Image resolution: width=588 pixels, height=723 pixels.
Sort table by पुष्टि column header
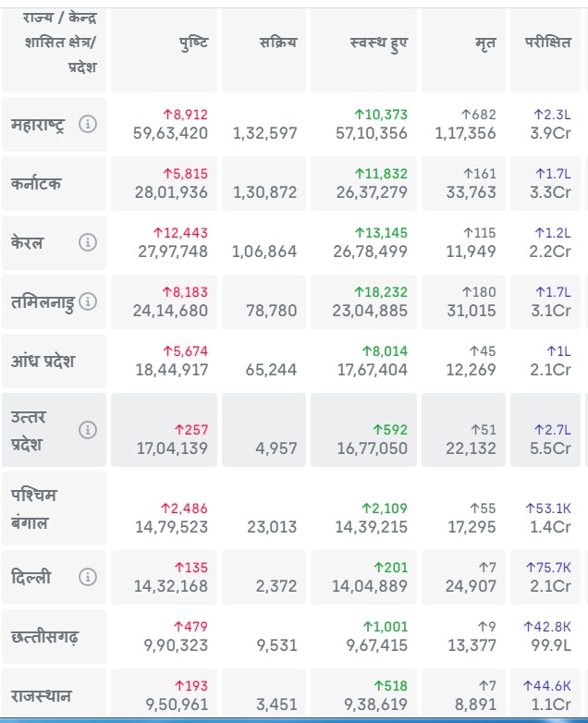coord(193,43)
